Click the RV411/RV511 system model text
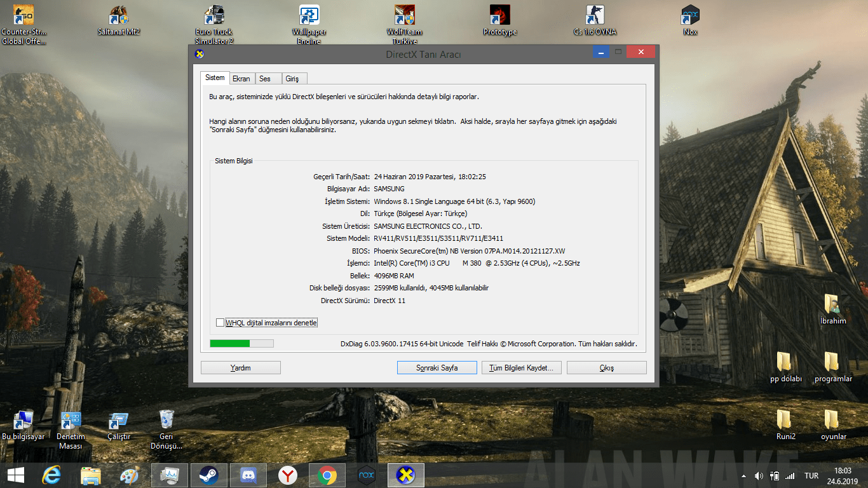This screenshot has height=488, width=868. [x=438, y=238]
